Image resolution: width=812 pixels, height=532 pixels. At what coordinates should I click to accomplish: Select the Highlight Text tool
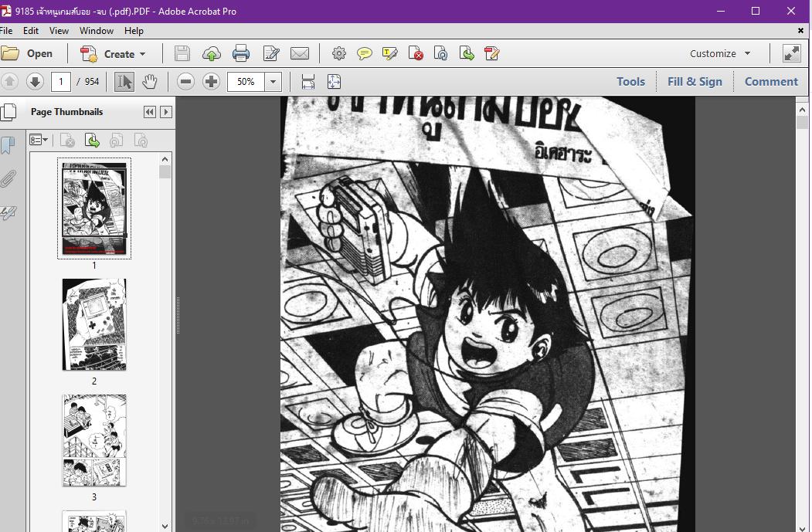(x=389, y=53)
